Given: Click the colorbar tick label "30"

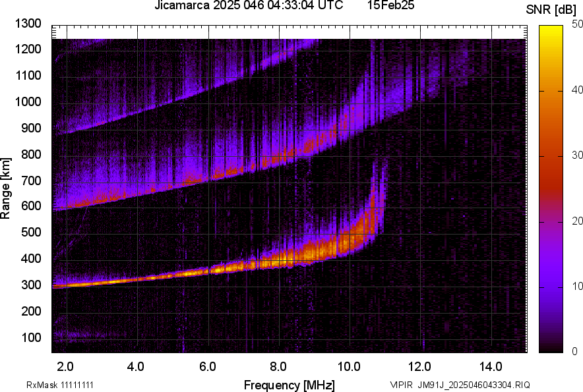Looking at the screenshot, I should (x=577, y=155).
